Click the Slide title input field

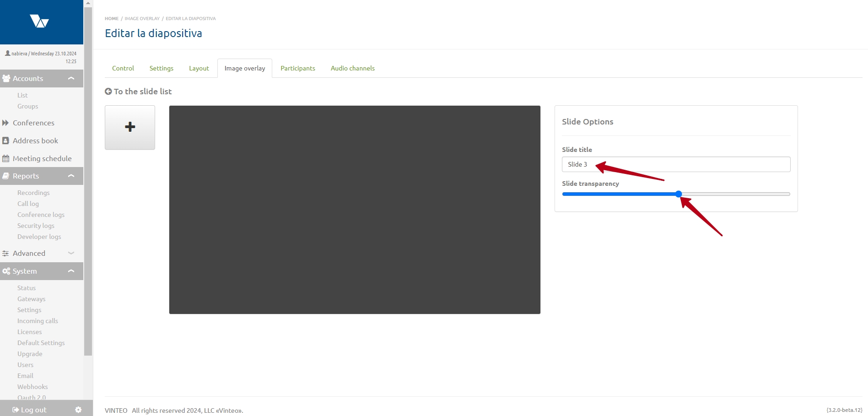point(676,164)
